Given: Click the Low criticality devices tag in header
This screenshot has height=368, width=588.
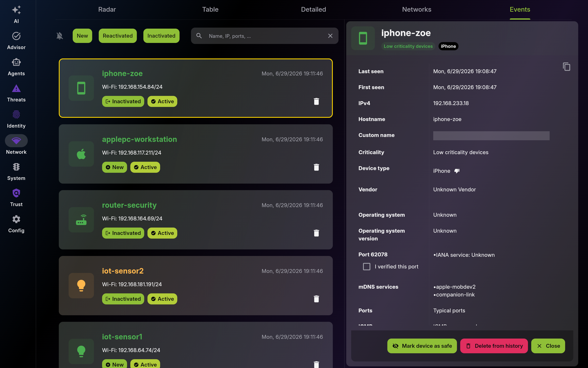Looking at the screenshot, I should click(408, 46).
